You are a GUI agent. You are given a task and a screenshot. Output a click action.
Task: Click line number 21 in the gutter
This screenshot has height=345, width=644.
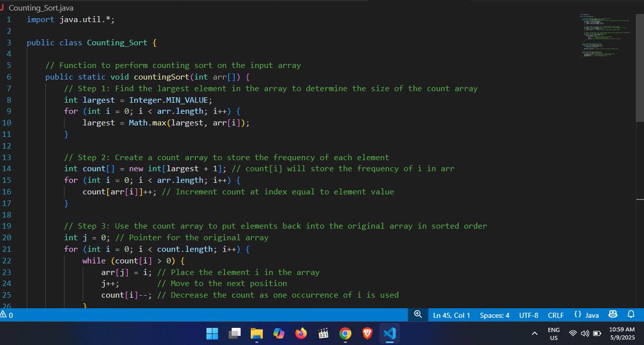coord(7,249)
